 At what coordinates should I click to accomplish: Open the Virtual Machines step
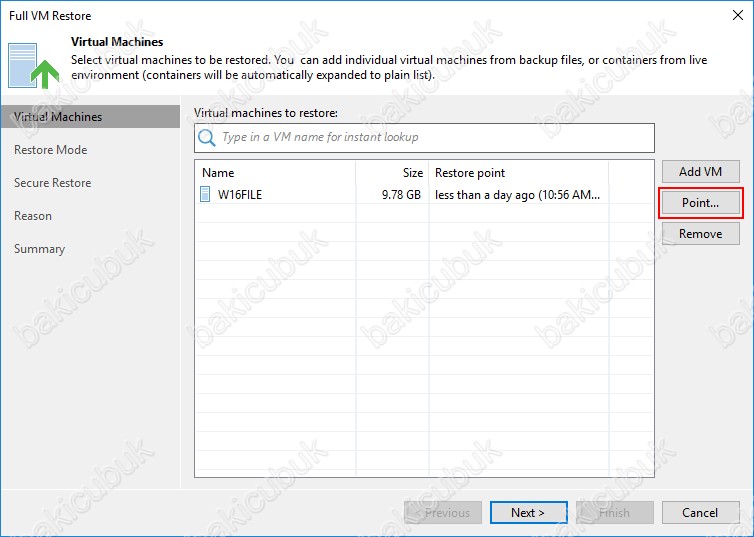(90, 117)
